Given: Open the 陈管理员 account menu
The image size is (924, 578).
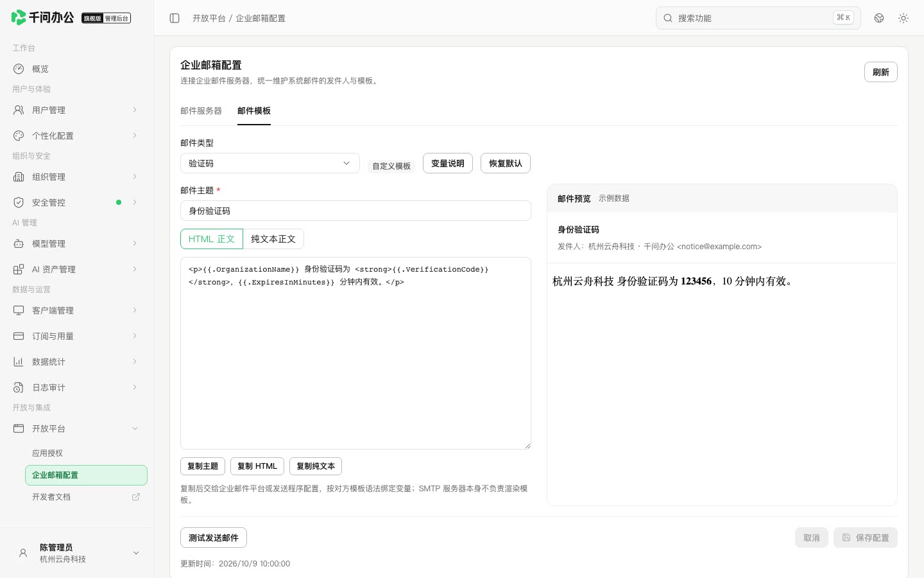Looking at the screenshot, I should click(x=77, y=553).
